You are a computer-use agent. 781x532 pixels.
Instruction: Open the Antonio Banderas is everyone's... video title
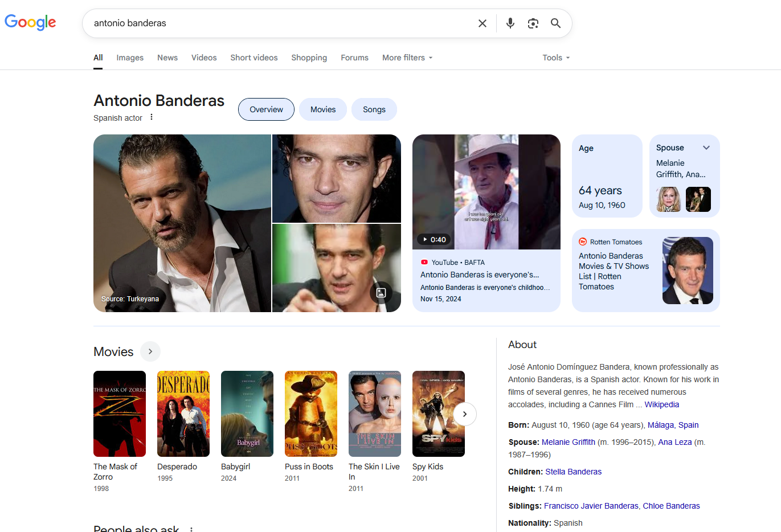[480, 275]
